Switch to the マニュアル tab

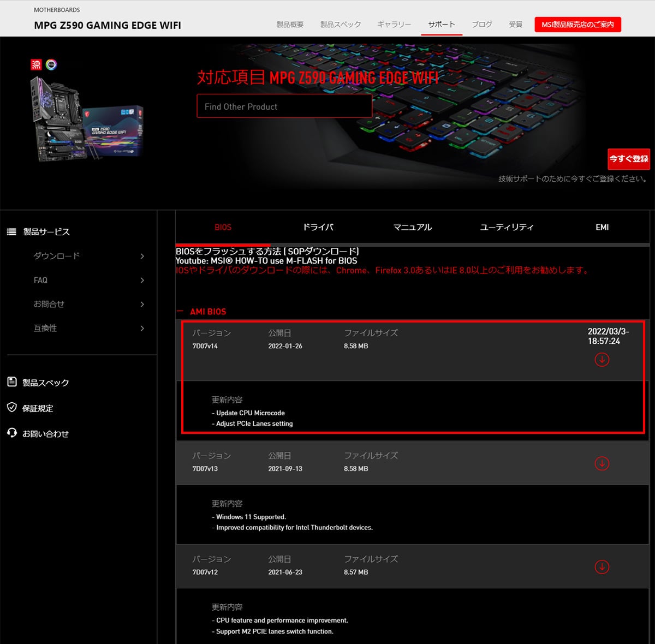[x=413, y=227]
